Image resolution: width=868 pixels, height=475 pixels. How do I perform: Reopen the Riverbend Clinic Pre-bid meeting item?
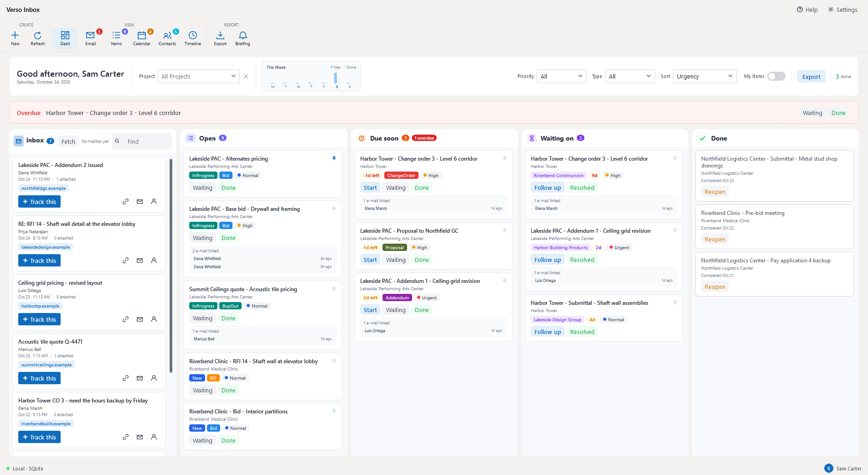[x=715, y=239]
